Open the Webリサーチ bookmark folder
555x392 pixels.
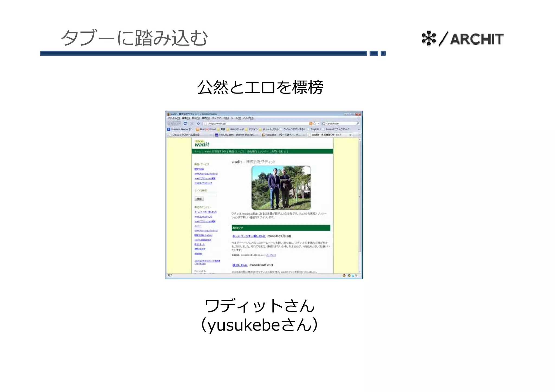235,129
